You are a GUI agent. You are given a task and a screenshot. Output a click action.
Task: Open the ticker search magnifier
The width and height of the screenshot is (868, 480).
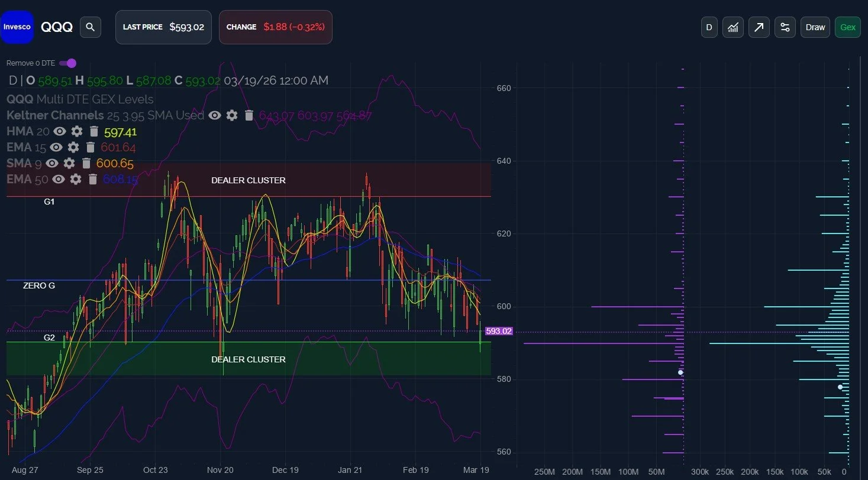90,27
